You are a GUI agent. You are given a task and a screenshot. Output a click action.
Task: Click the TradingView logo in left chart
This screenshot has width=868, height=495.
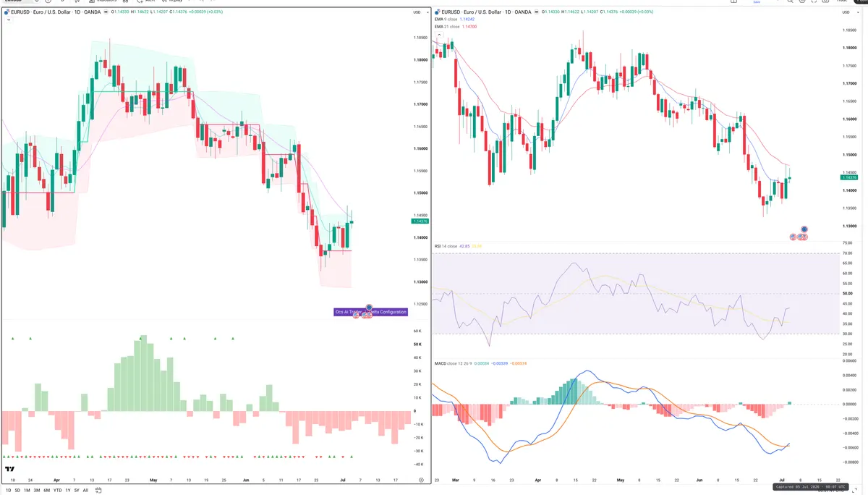10,469
